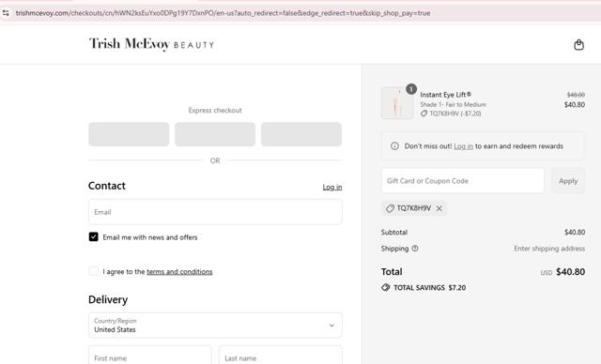Focus the First name field

(150, 355)
